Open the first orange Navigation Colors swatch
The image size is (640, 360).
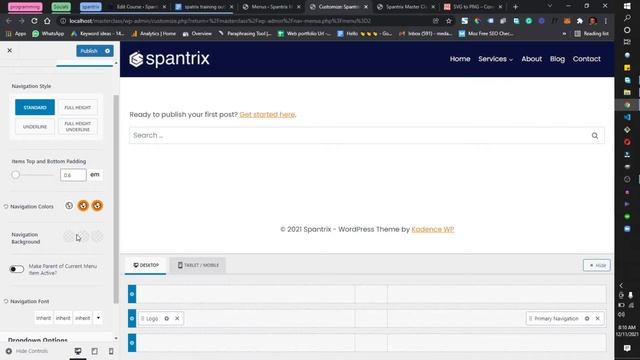(x=83, y=206)
